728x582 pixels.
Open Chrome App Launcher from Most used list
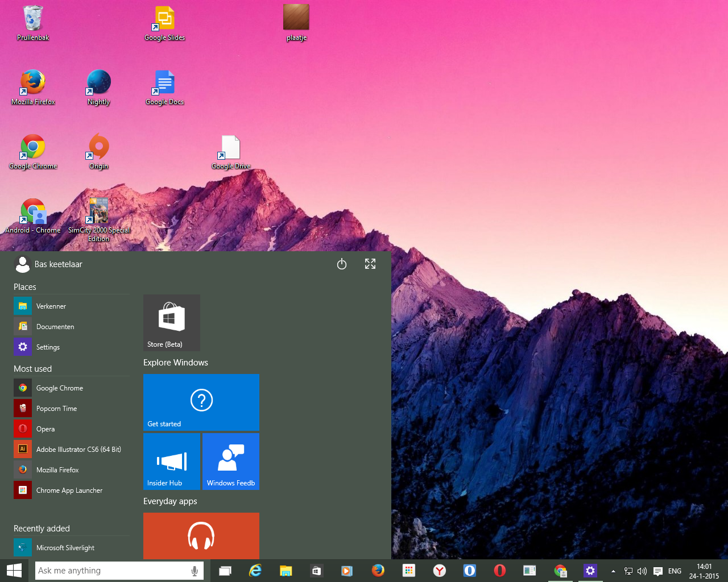click(x=72, y=490)
